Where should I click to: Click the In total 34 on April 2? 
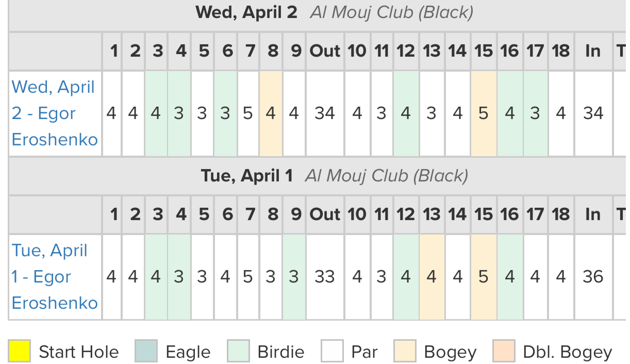pyautogui.click(x=593, y=113)
